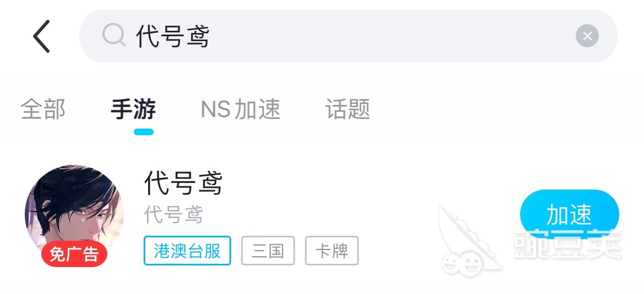Select the 卡牌 tag
Viewport: 644px width, 294px height.
[x=332, y=251]
